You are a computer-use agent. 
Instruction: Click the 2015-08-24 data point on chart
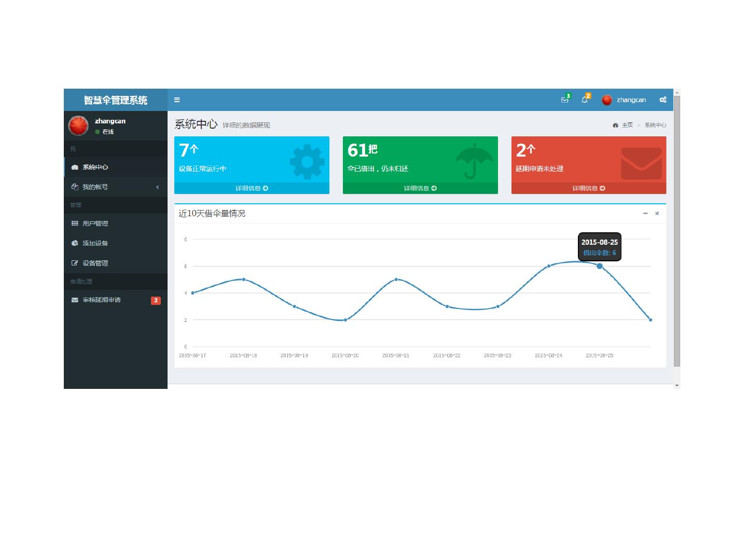pos(549,266)
